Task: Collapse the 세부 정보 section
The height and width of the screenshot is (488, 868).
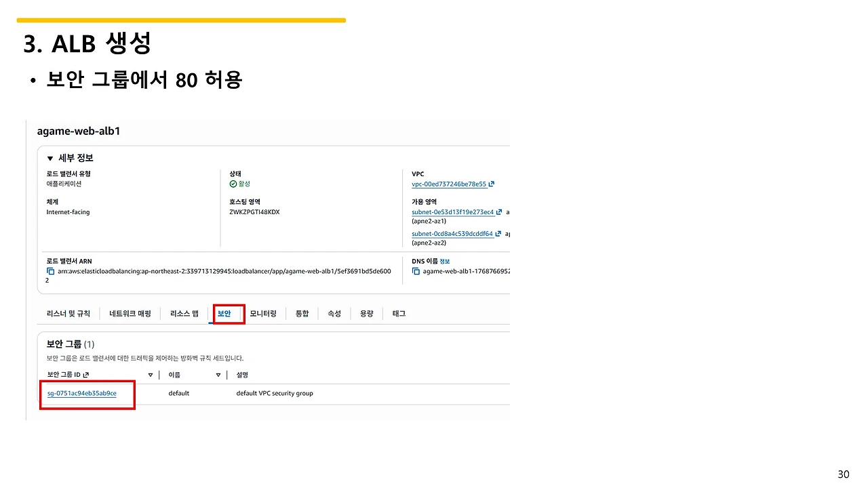Action: click(49, 158)
